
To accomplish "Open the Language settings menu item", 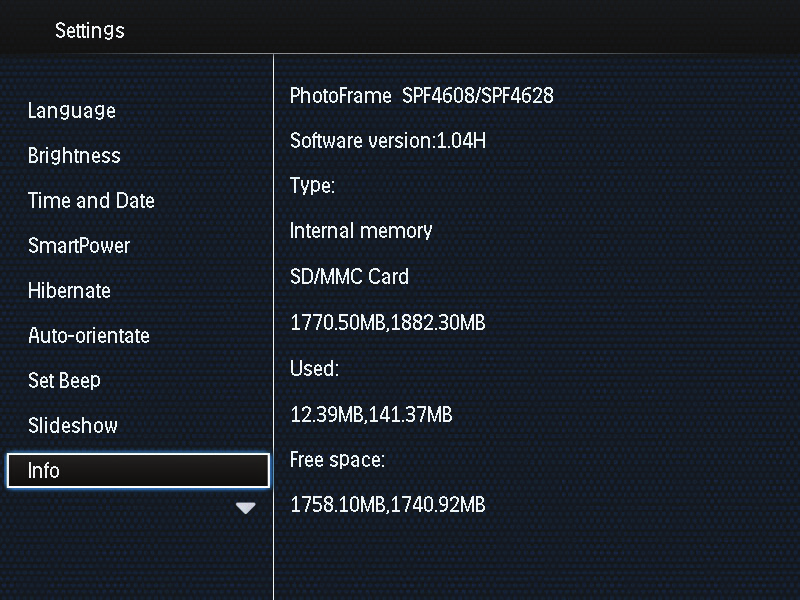I will [x=71, y=111].
